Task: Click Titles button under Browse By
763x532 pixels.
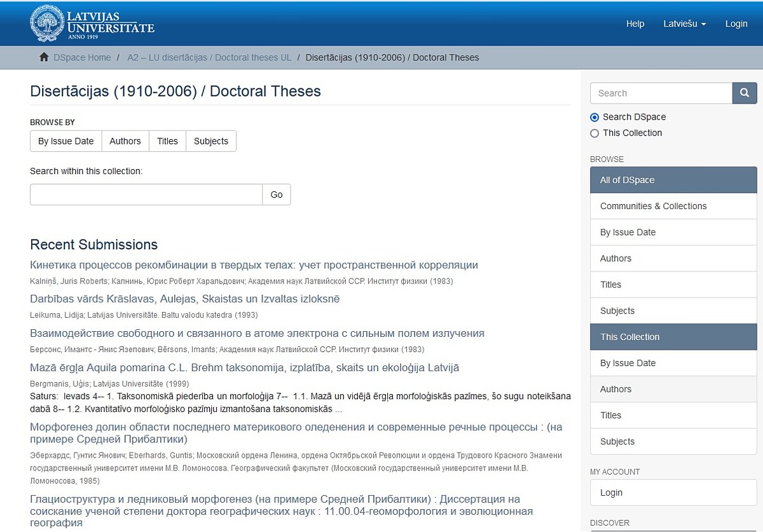Action: coord(167,141)
